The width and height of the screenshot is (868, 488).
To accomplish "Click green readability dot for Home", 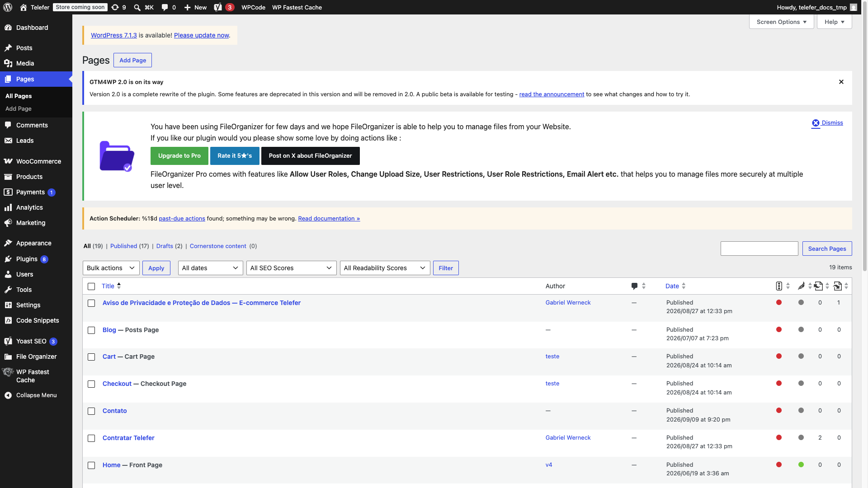I will tap(801, 465).
